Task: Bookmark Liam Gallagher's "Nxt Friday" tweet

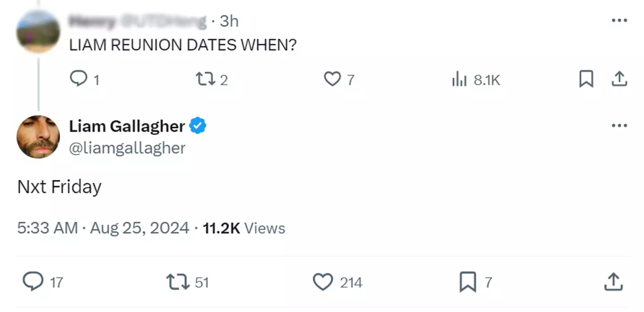Action: point(468,282)
